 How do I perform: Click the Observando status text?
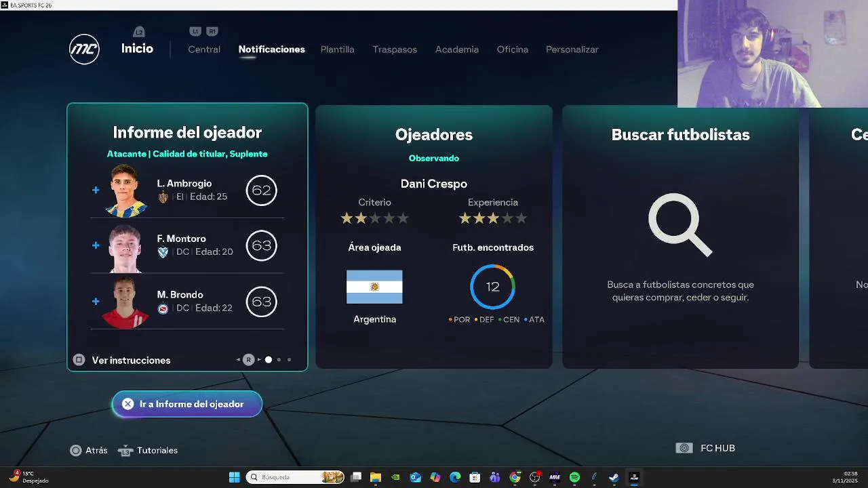[434, 158]
